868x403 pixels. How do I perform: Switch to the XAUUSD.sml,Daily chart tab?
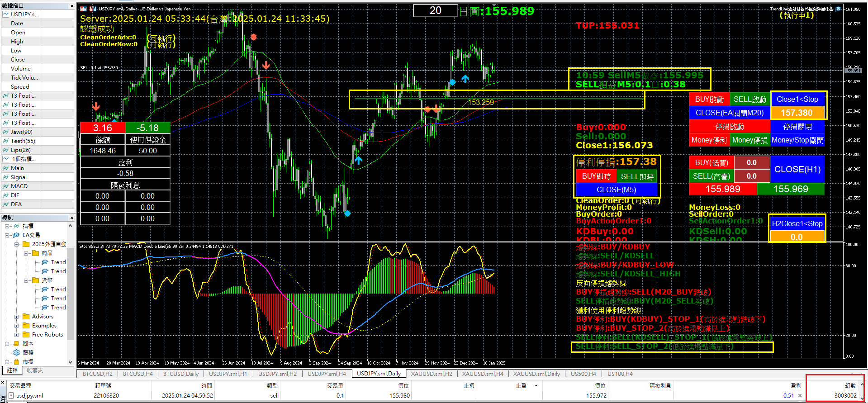point(536,374)
